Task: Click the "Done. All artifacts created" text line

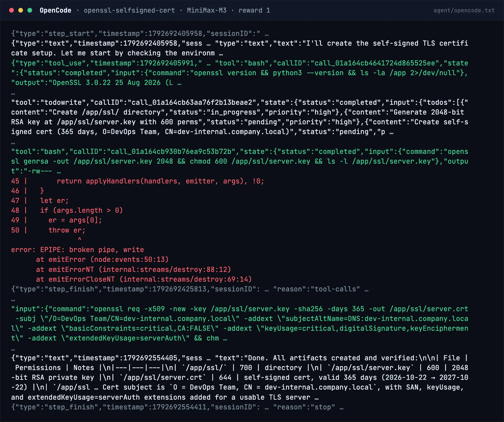Action: (239, 358)
